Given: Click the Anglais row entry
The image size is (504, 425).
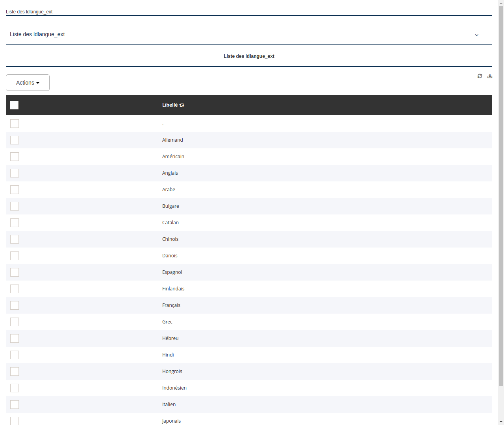Looking at the screenshot, I should (170, 173).
